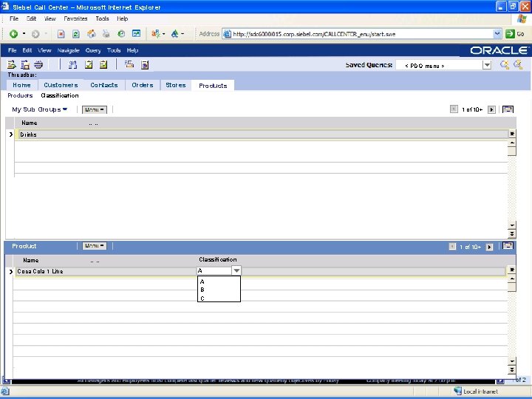Toggle My Sub Groups applet maximize icon
This screenshot has width=532, height=399.
coord(508,109)
